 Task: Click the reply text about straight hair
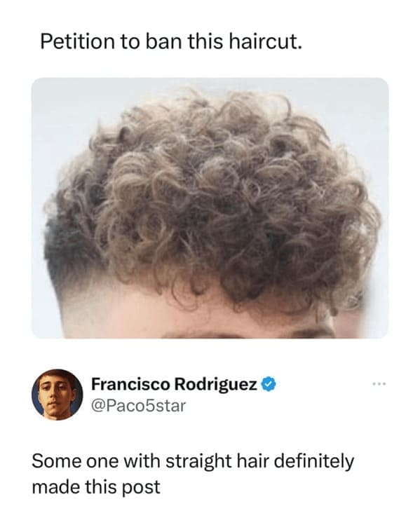pyautogui.click(x=193, y=474)
